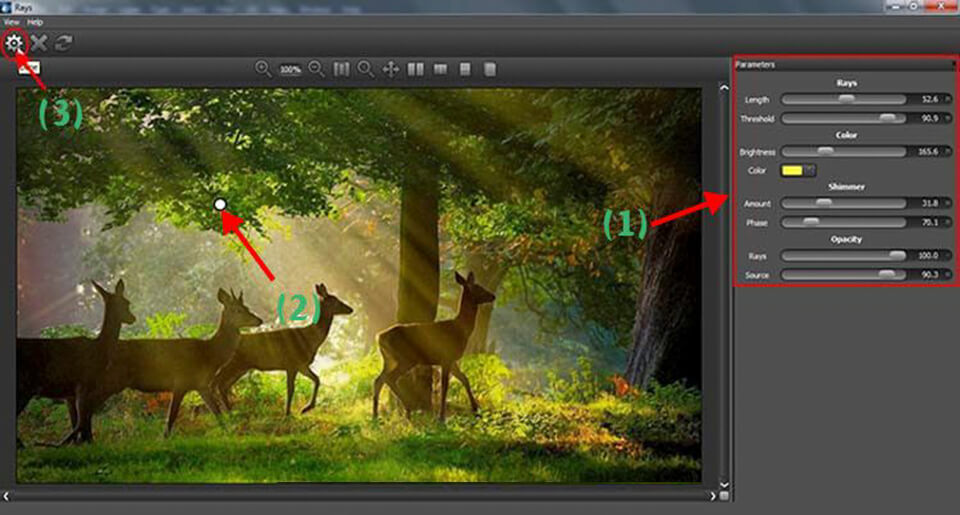Click the Brightness slider
960x515 pixels.
pos(844,151)
